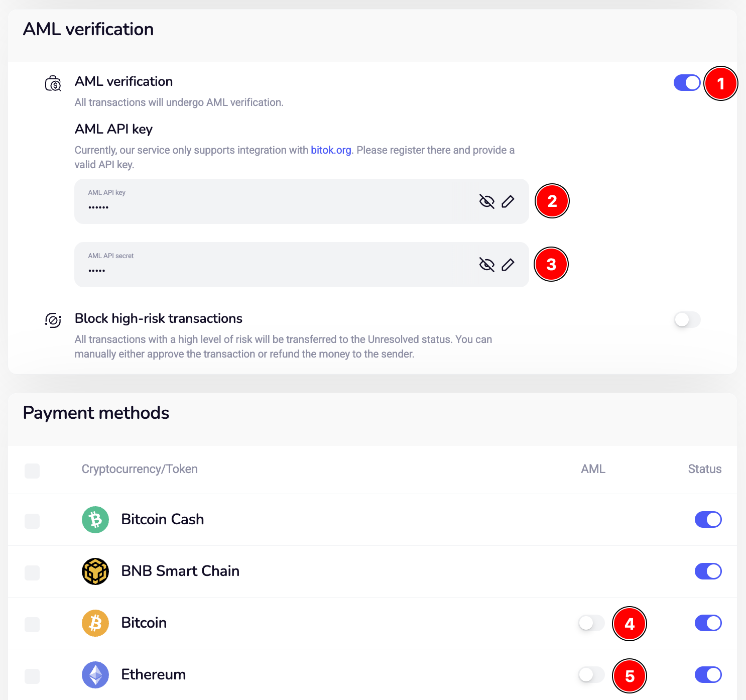Viewport: 746px width, 700px height.
Task: Click the Block high-risk transactions icon
Action: 53,320
